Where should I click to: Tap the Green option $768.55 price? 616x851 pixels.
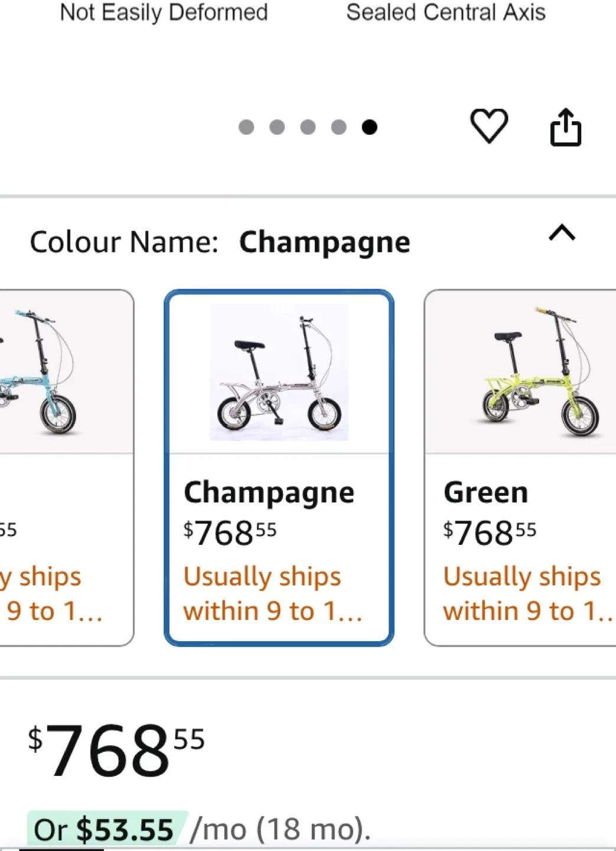(490, 532)
